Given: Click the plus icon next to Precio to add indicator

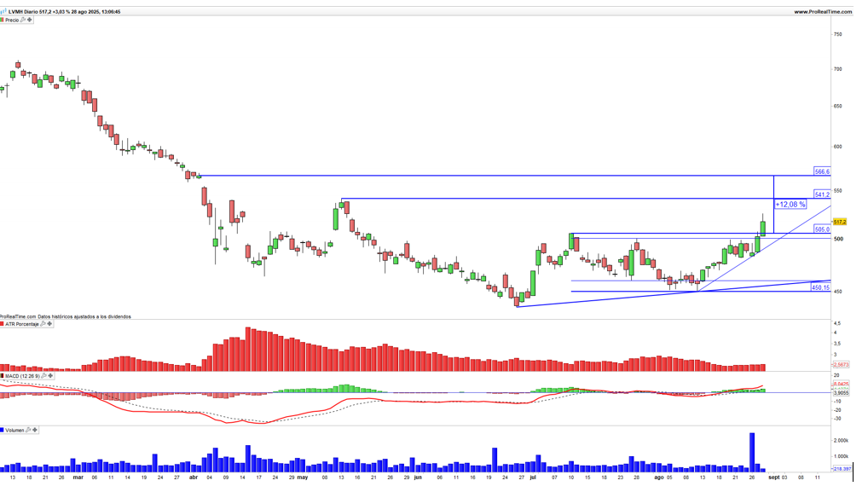Looking at the screenshot, I should (29, 20).
